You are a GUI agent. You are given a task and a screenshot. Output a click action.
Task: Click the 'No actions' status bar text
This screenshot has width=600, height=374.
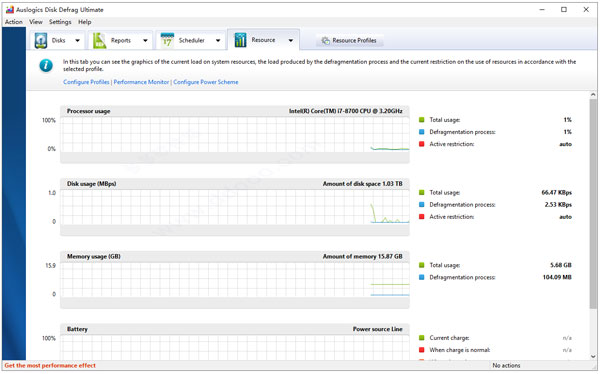pyautogui.click(x=506, y=365)
